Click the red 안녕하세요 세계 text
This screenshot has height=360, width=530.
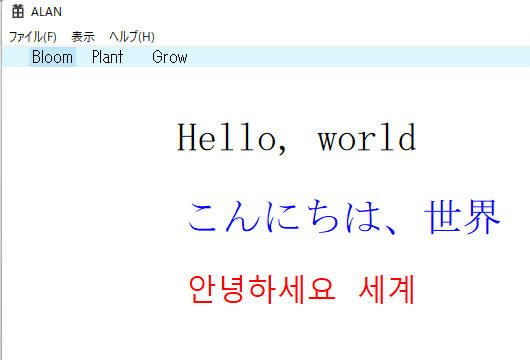pyautogui.click(x=302, y=290)
